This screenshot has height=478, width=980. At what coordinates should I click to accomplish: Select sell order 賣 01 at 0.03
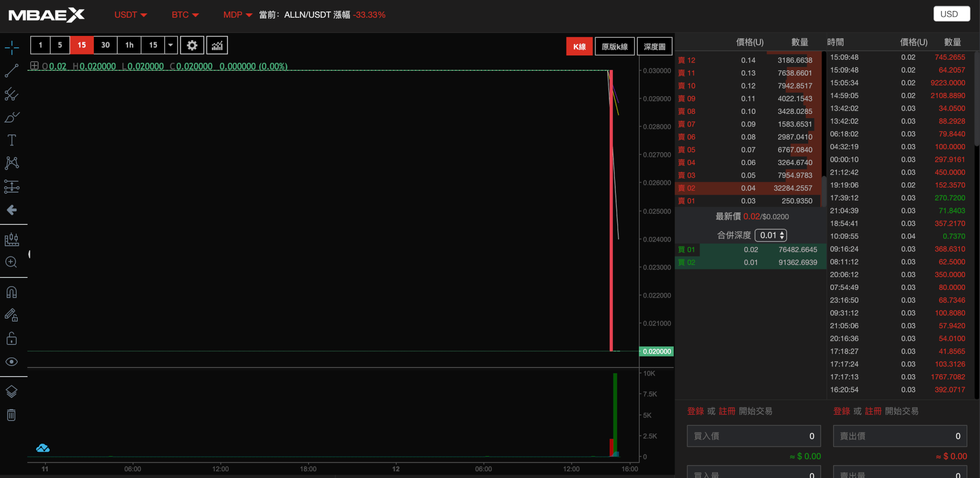tap(748, 201)
